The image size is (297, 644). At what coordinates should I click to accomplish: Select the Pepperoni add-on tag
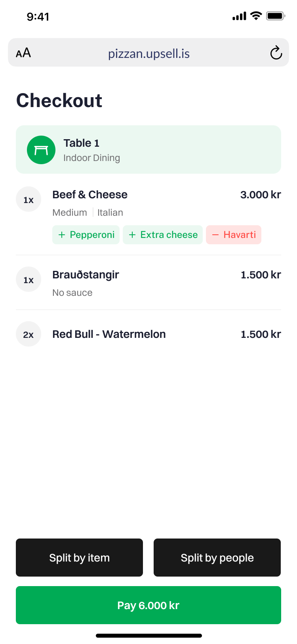click(86, 235)
